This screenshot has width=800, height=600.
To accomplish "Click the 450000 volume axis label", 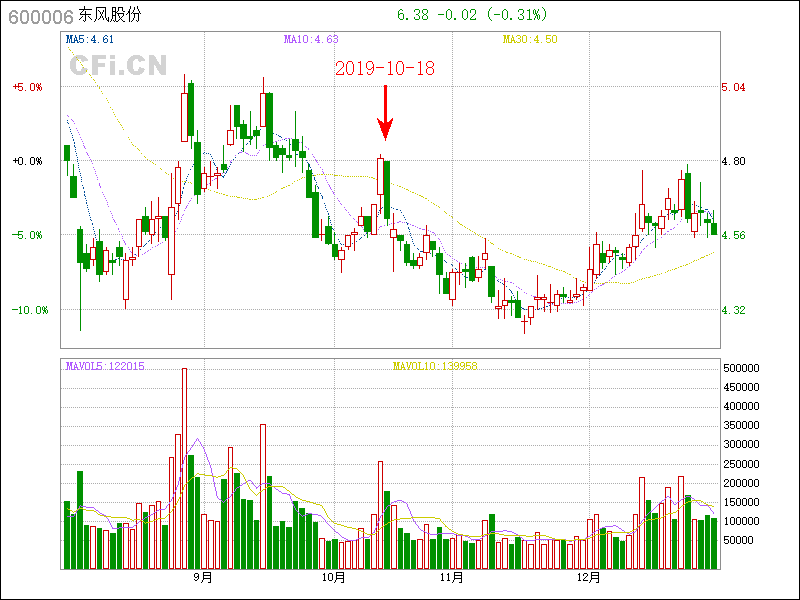I will coord(741,387).
